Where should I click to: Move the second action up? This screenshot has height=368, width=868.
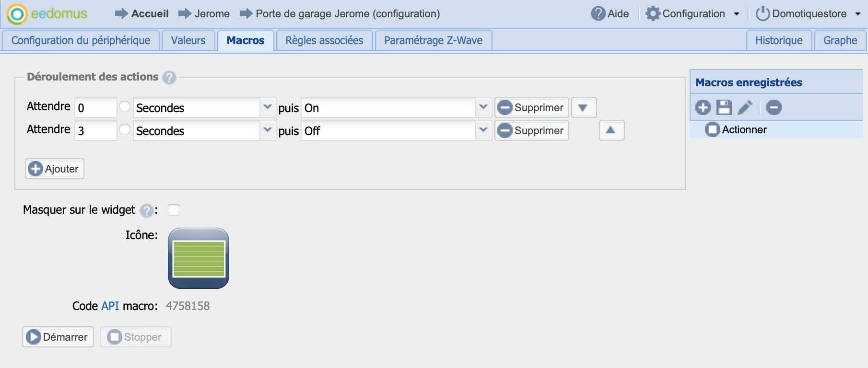click(611, 130)
